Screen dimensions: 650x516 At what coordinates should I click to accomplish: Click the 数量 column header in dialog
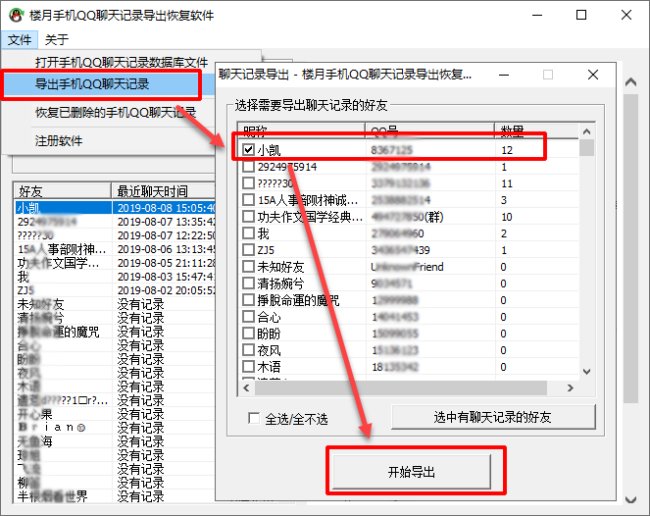pos(536,131)
